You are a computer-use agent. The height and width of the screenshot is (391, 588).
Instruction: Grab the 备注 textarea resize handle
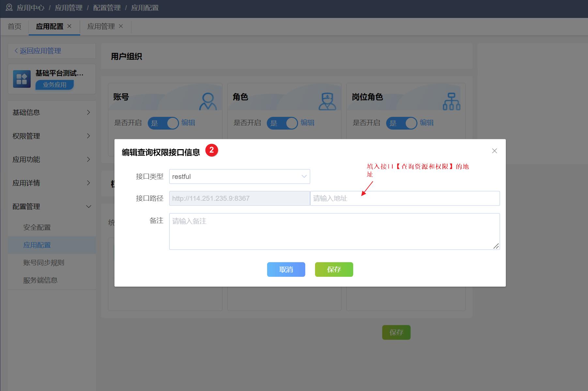pyautogui.click(x=496, y=246)
